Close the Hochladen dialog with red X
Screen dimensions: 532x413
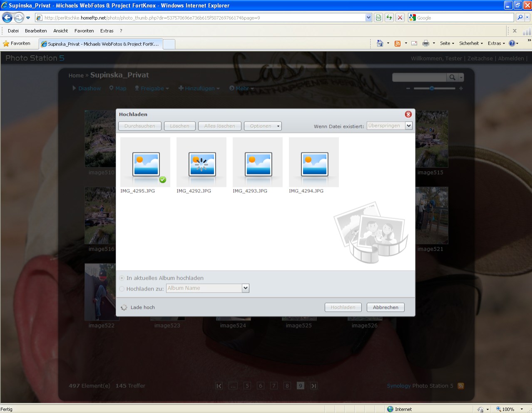click(x=408, y=114)
